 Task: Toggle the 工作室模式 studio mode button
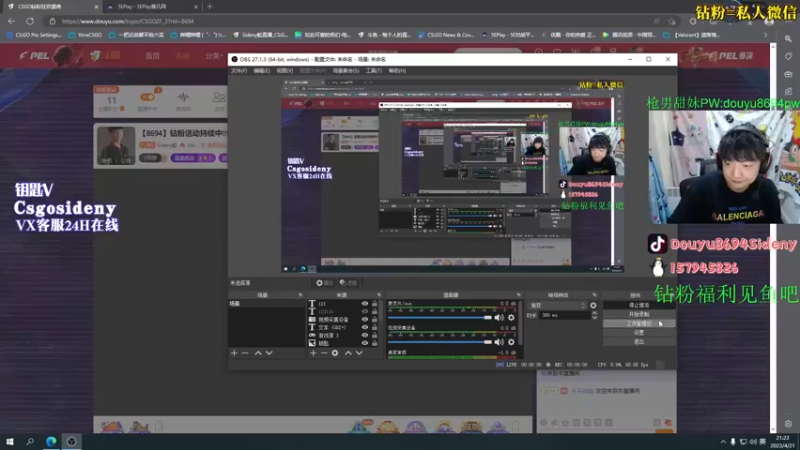point(639,323)
